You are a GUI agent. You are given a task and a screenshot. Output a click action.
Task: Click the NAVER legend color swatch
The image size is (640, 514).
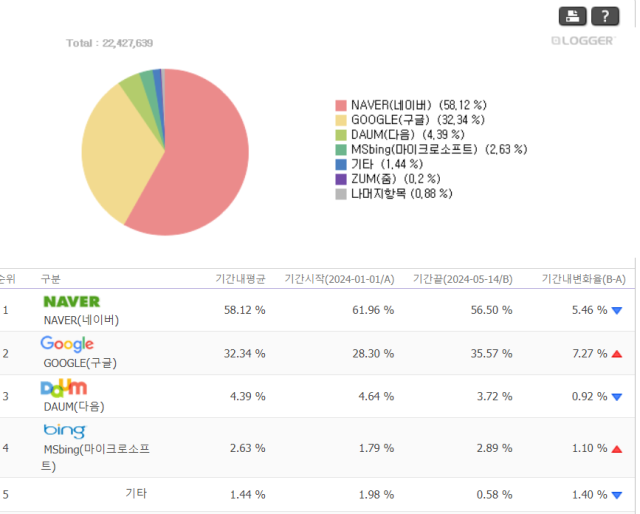(x=341, y=105)
